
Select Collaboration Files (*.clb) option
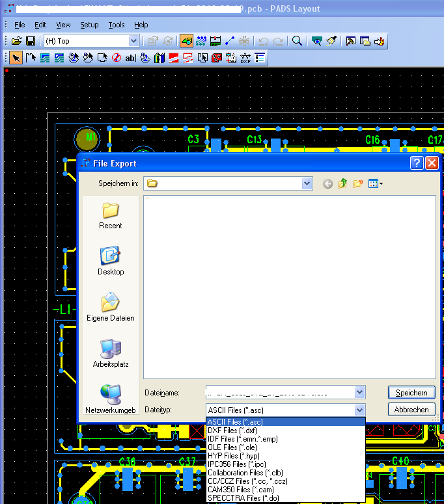click(x=286, y=473)
